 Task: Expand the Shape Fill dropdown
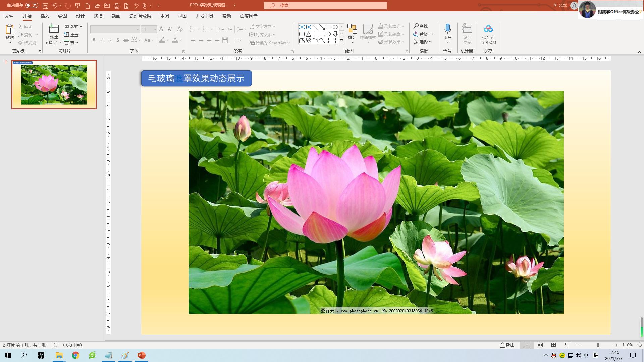click(x=403, y=26)
